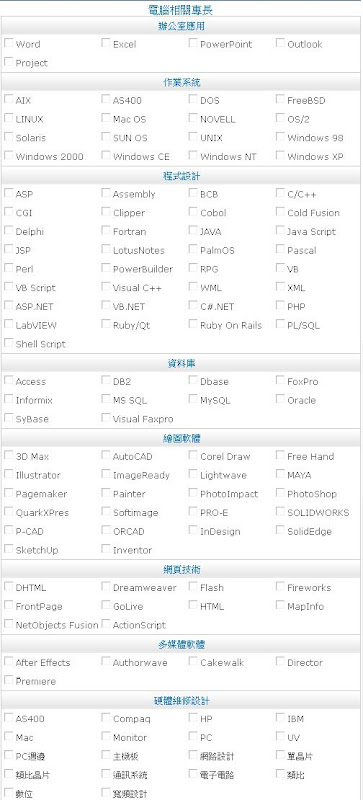This screenshot has width=363, height=800.
Task: Enable the Oracle checkbox
Action: 280,399
